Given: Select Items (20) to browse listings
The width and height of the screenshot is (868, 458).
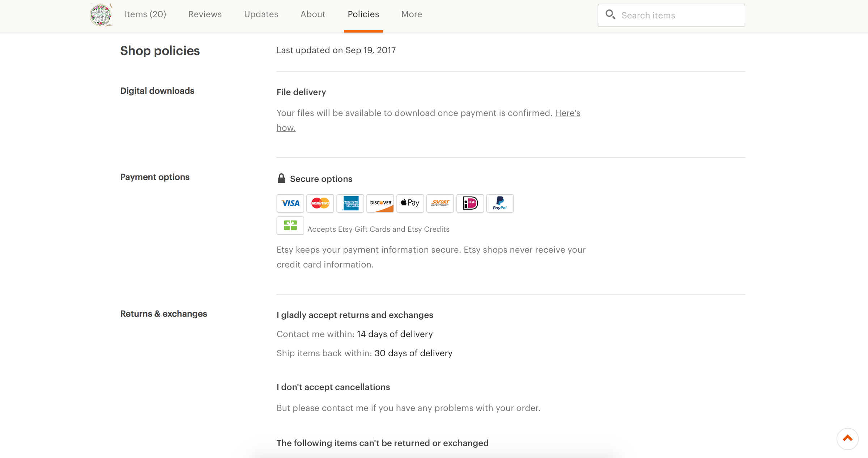Looking at the screenshot, I should (x=145, y=14).
